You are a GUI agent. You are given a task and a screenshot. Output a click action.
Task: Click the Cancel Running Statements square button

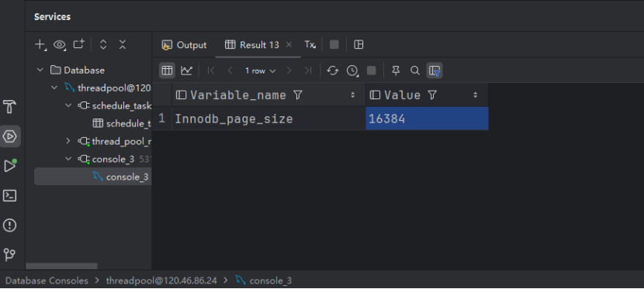click(x=372, y=71)
